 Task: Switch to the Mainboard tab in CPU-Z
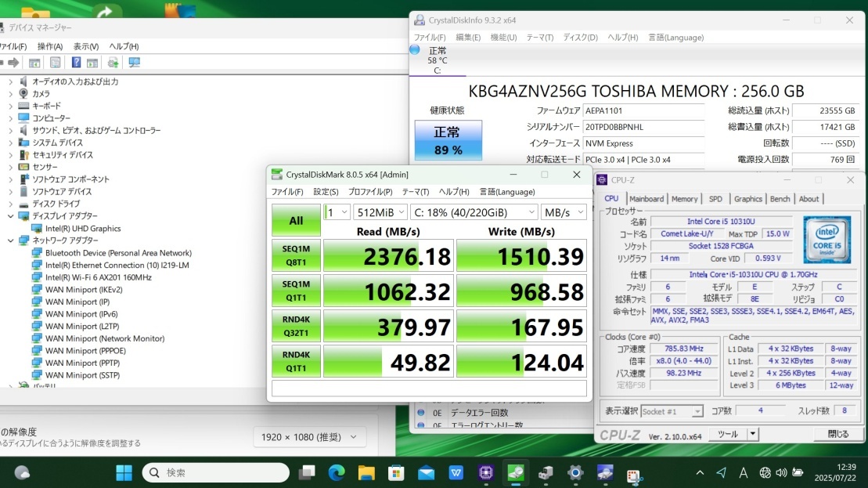coord(646,199)
